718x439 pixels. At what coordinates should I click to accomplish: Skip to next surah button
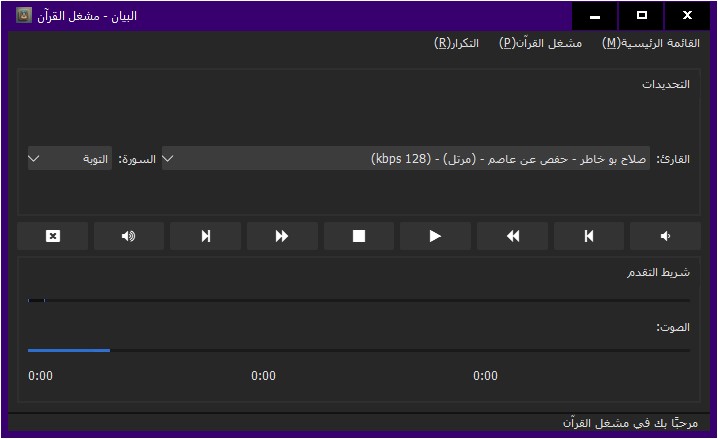point(206,236)
